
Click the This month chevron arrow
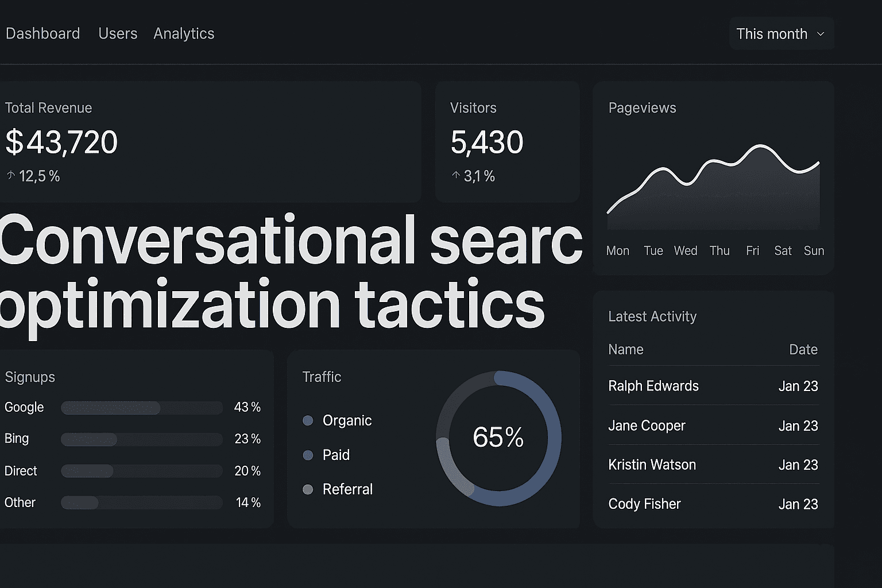(821, 34)
